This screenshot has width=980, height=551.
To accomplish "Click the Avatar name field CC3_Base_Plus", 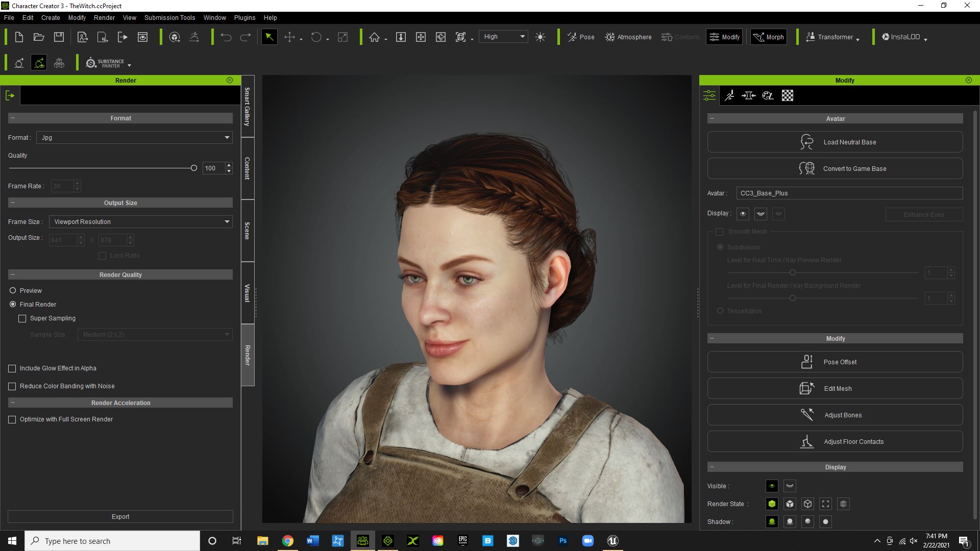I will [849, 193].
